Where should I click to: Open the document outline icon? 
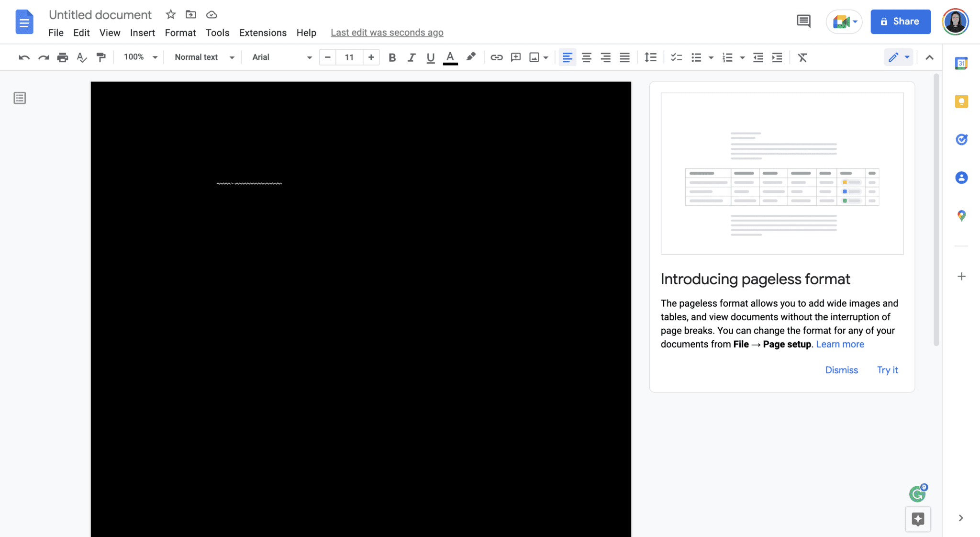tap(20, 98)
